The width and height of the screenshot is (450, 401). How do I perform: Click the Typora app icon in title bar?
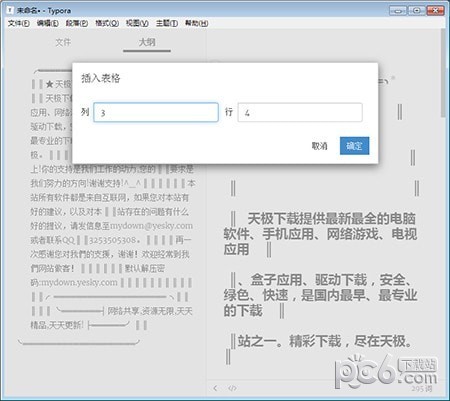click(10, 10)
